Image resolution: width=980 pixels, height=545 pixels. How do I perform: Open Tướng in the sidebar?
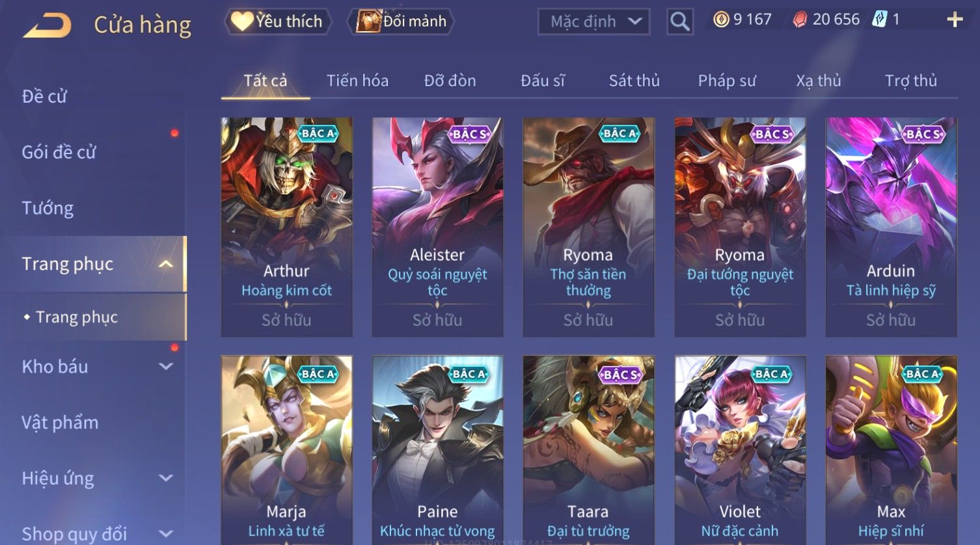(x=48, y=208)
